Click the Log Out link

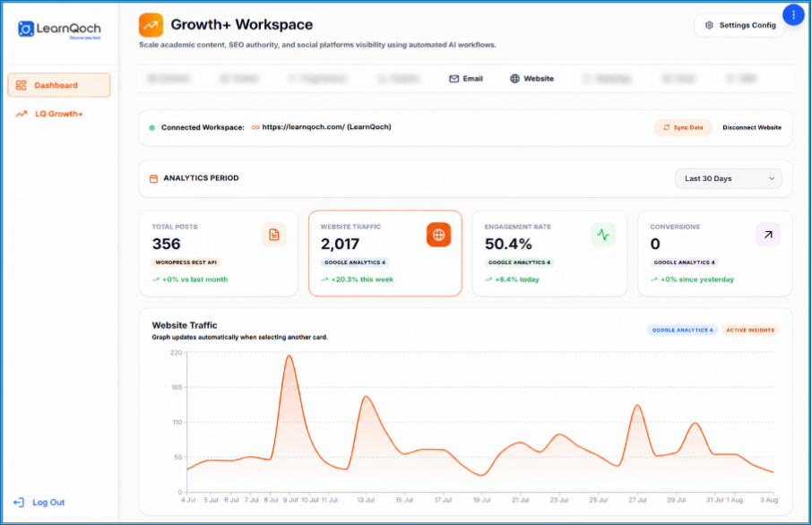[x=48, y=503]
